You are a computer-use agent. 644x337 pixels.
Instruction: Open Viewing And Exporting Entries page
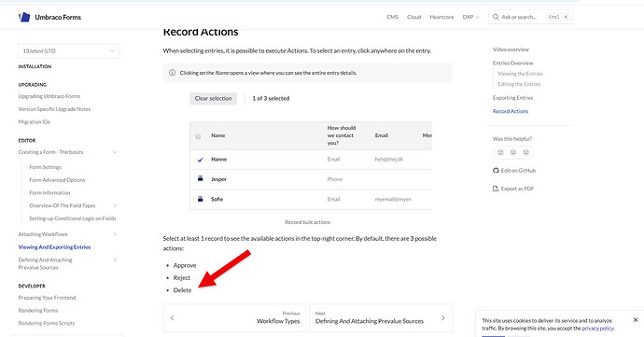point(54,247)
